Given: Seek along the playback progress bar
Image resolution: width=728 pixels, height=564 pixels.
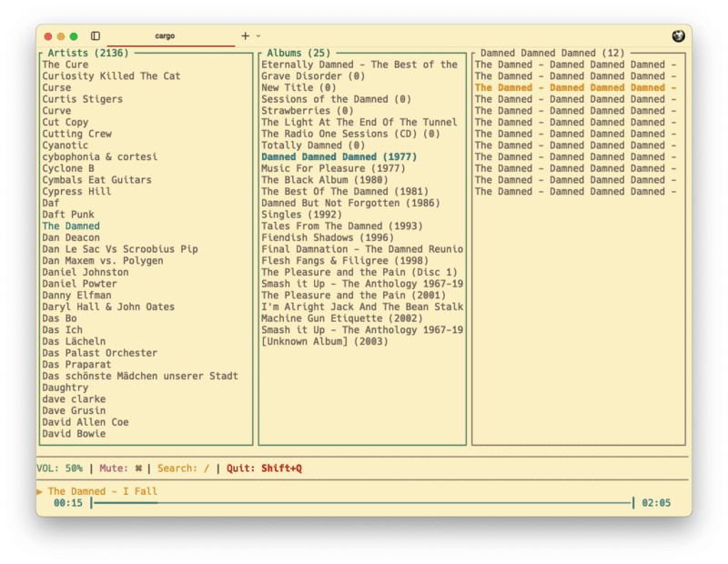Looking at the screenshot, I should pos(362,503).
